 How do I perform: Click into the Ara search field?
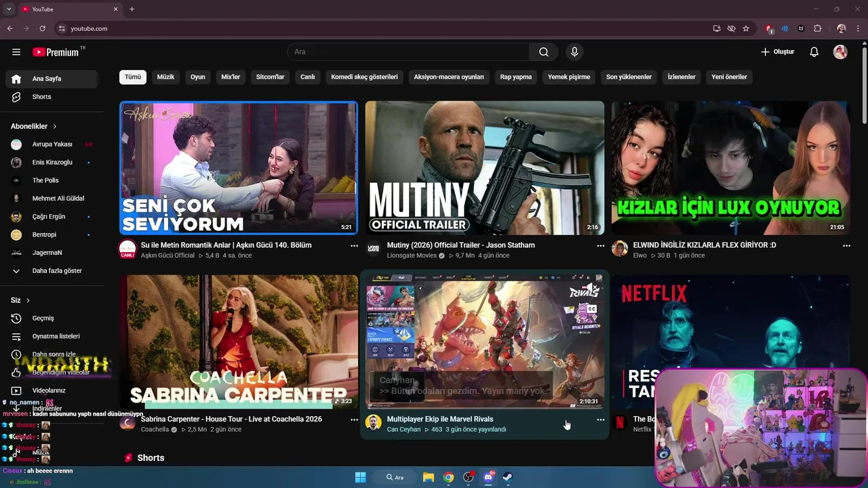(408, 52)
